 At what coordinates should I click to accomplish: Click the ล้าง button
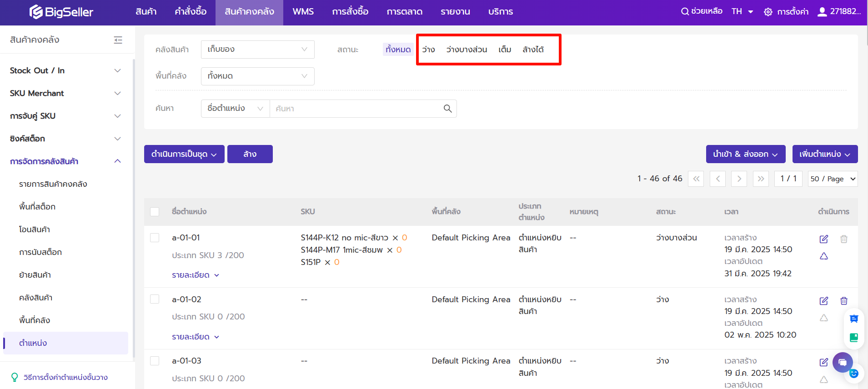(x=250, y=154)
